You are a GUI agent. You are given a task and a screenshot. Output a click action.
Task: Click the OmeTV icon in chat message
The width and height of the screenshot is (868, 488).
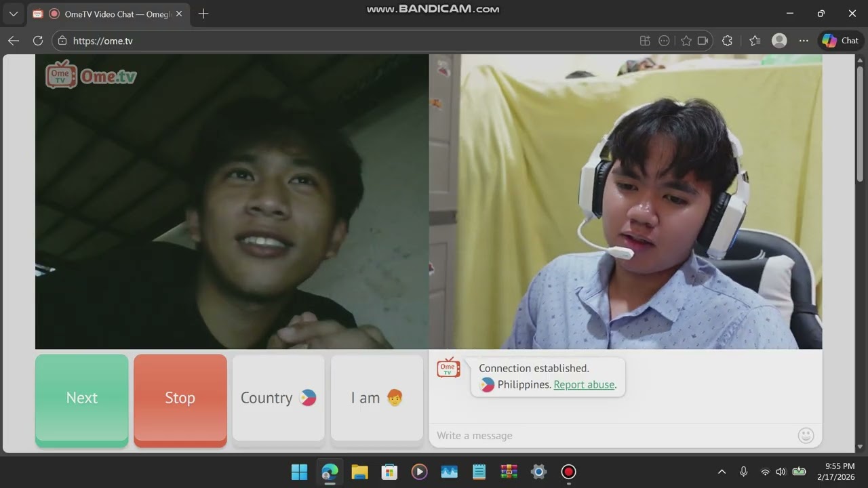[448, 368]
